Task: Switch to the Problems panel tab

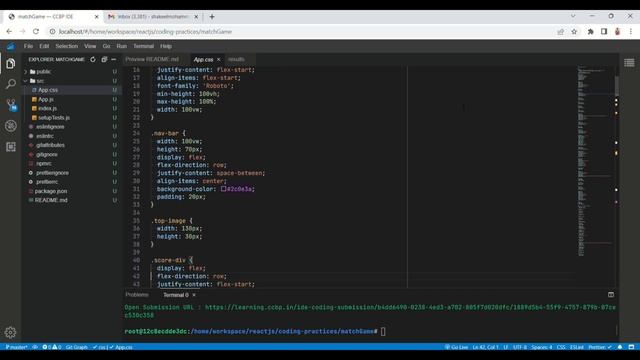Action: pyautogui.click(x=137, y=295)
